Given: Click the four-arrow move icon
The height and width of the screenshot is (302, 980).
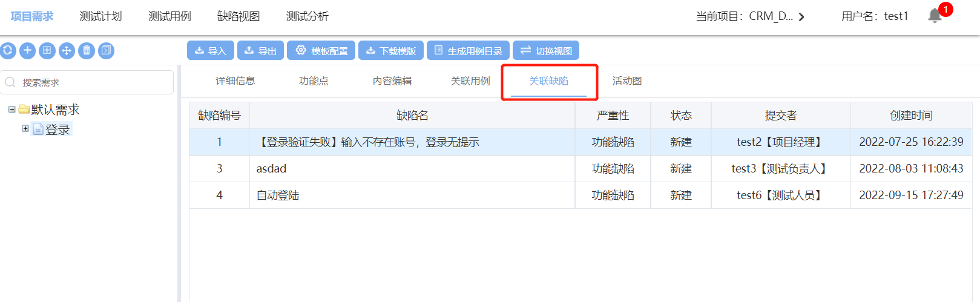Looking at the screenshot, I should 67,51.
